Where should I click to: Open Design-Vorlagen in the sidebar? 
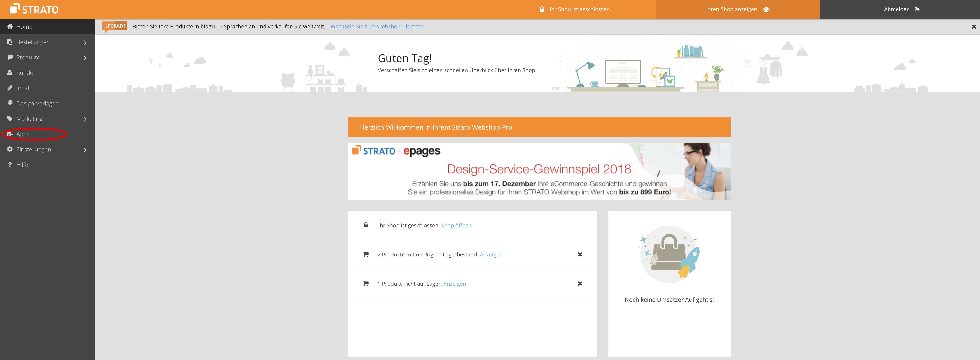coord(47,103)
